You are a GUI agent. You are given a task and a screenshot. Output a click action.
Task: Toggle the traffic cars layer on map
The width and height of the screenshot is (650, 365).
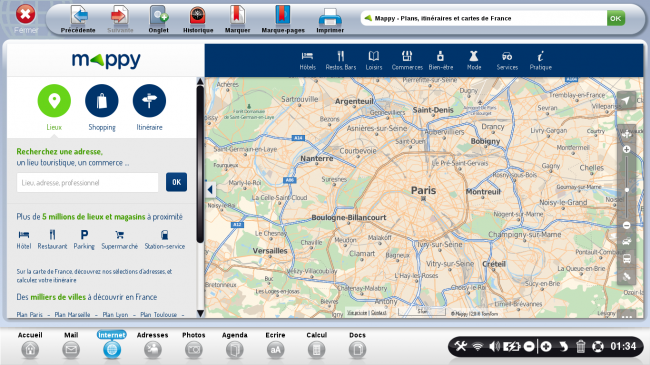(626, 241)
